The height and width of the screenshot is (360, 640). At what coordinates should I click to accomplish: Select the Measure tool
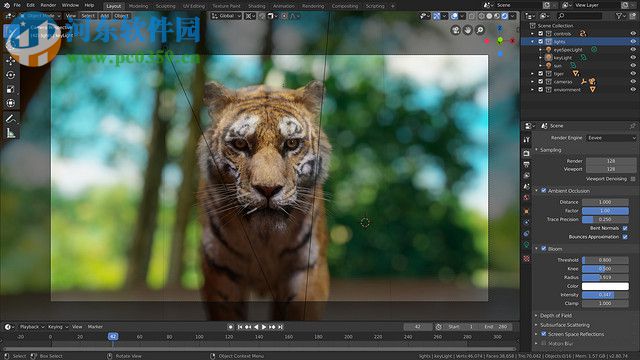tap(11, 133)
